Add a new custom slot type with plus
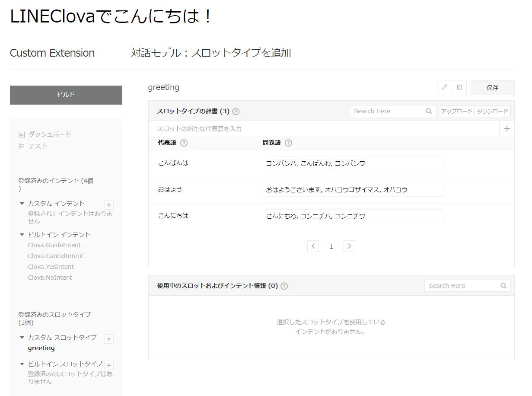This screenshot has width=532, height=396. point(109,339)
